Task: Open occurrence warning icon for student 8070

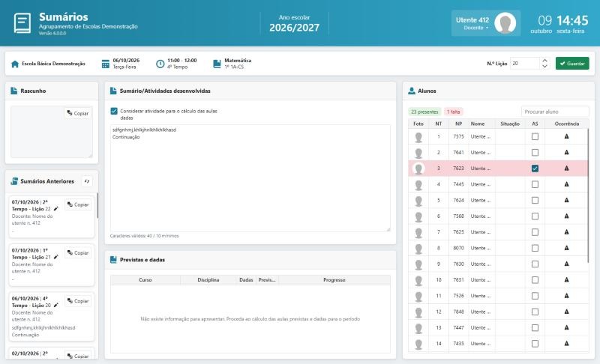Action: (567, 248)
